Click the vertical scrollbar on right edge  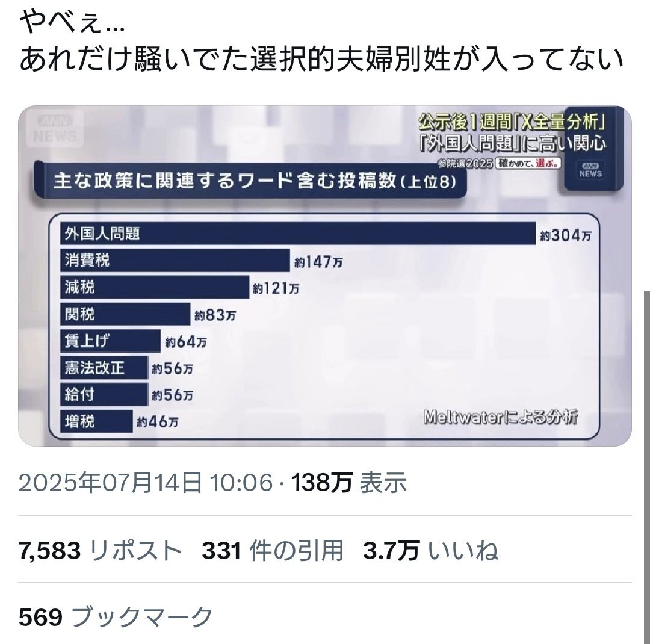[x=646, y=466]
